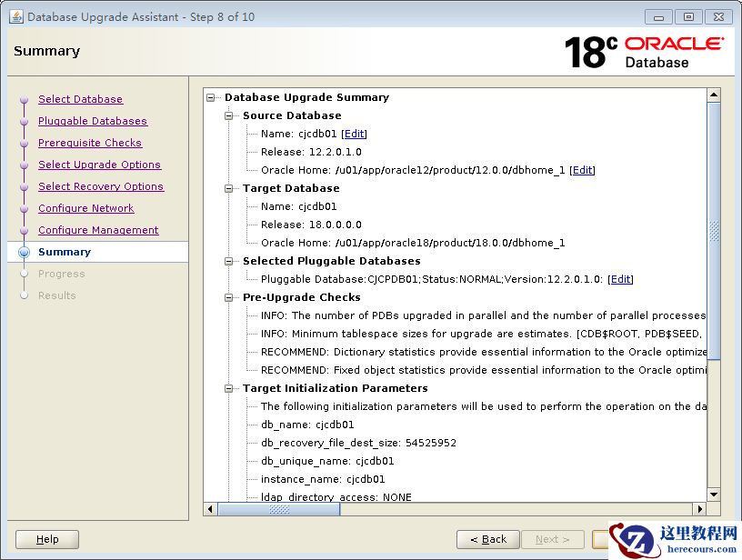Minimize the Database Upgrade Assistant window
742x560 pixels.
[x=658, y=17]
